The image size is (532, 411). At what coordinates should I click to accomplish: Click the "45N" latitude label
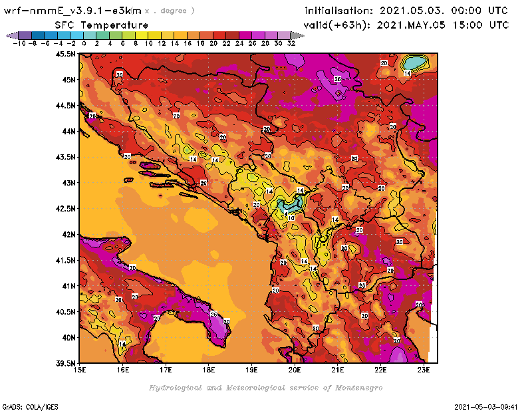[x=69, y=80]
